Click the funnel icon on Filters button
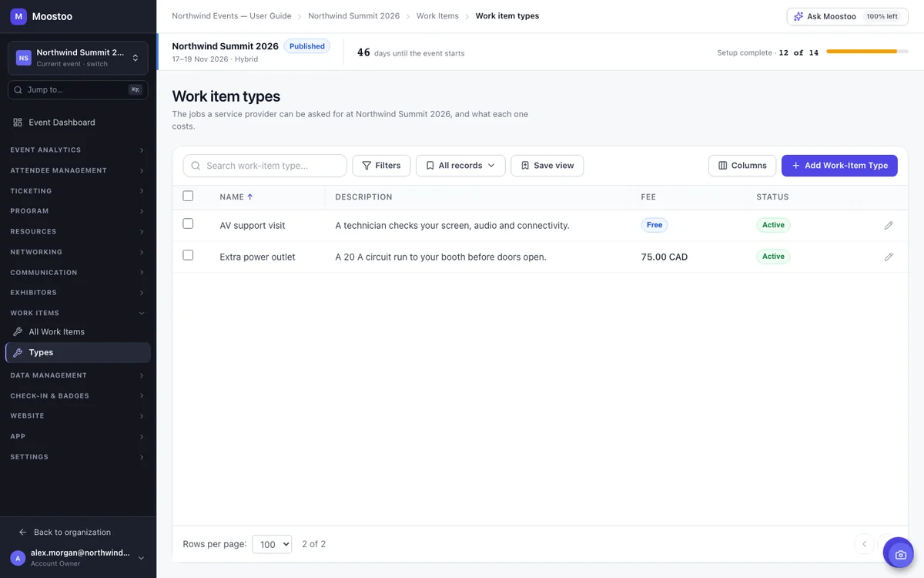This screenshot has height=578, width=924. point(367,166)
